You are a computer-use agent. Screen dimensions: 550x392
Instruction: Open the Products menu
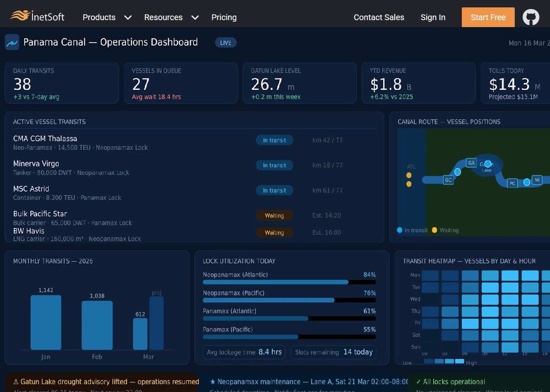pos(99,17)
